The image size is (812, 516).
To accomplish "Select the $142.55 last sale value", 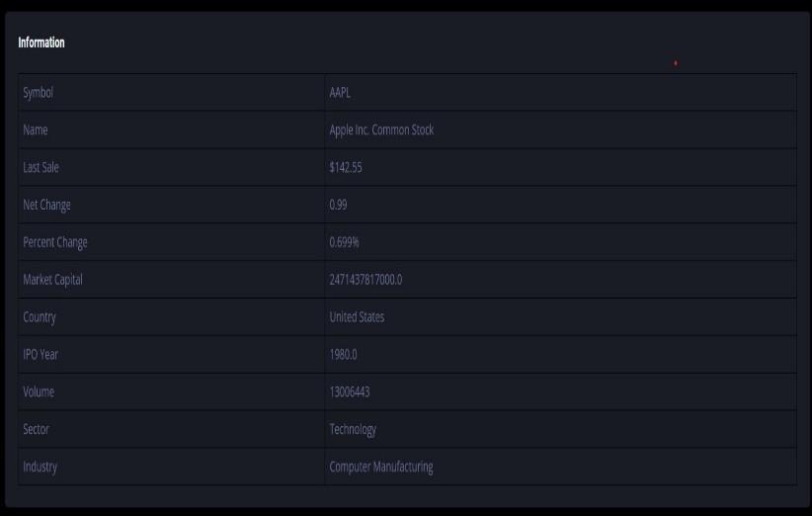I will (x=346, y=167).
